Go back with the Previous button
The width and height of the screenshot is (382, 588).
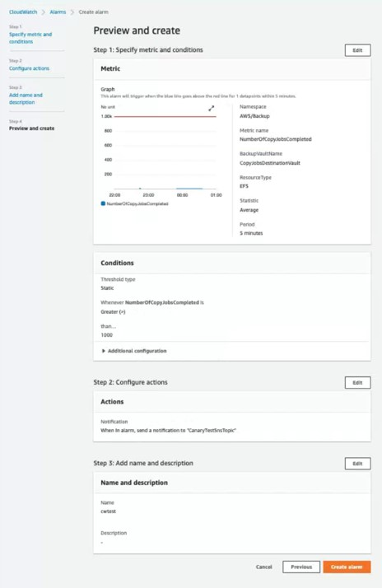tap(301, 567)
